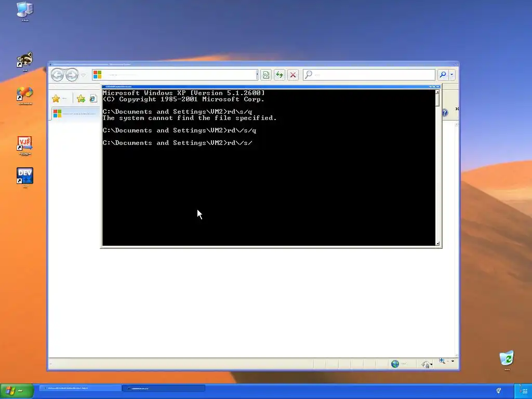The image size is (532, 399).
Task: Click the command prompt scroll down arrow
Action: pos(437,243)
